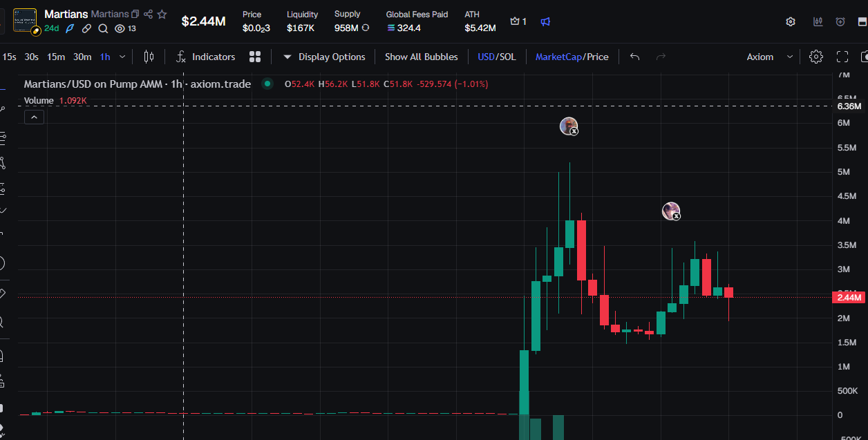Undo the last chart action

(635, 57)
